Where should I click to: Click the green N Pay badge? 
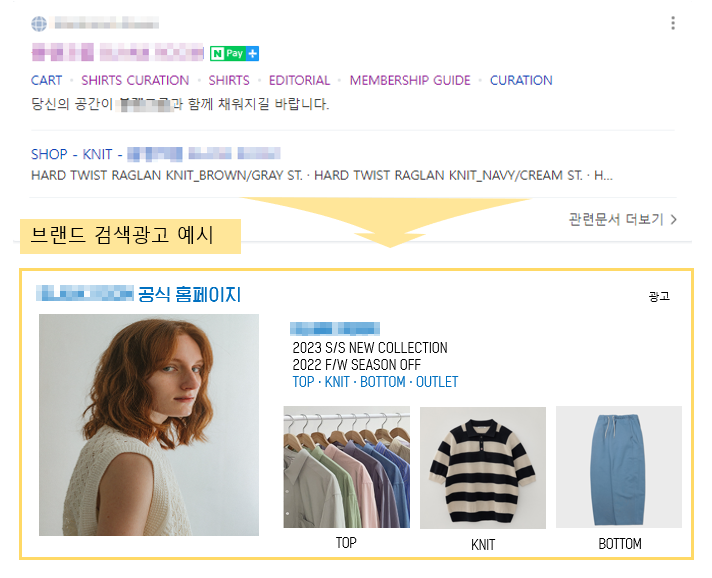[229, 54]
